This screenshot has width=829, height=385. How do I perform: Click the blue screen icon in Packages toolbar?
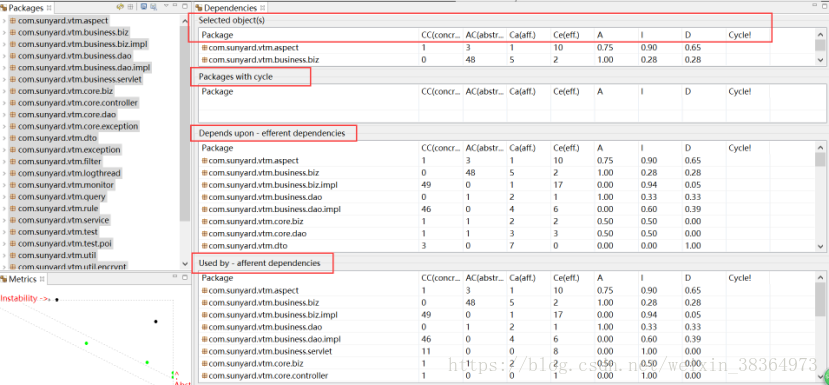[144, 7]
